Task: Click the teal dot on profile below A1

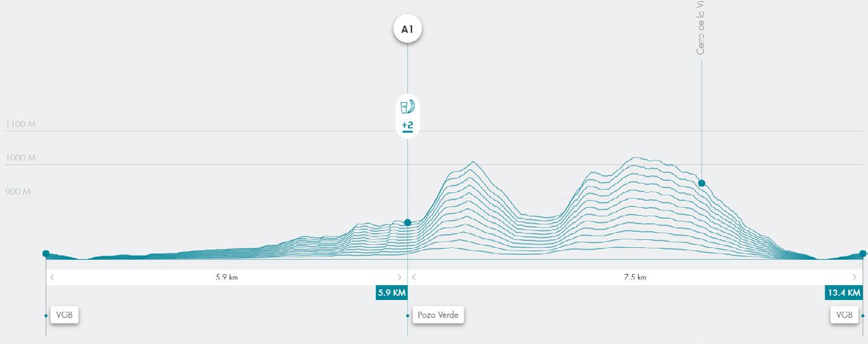Action: coord(407,223)
